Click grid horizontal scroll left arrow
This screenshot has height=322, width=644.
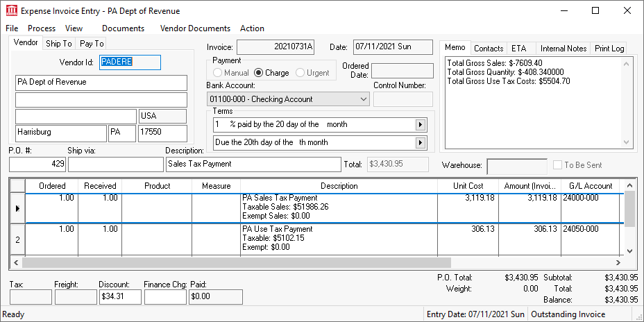coord(17,263)
